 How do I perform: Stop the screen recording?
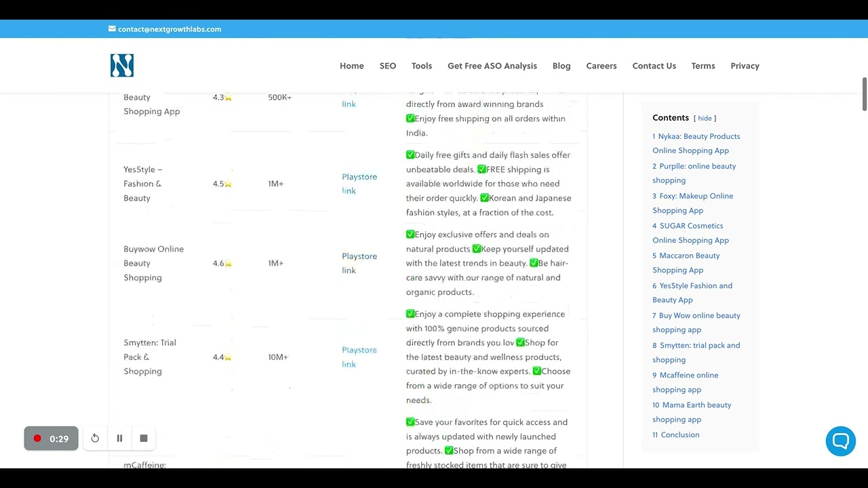click(144, 439)
